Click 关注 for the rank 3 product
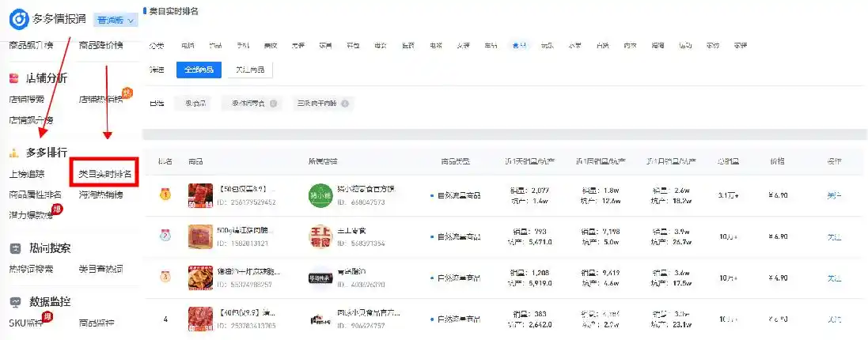868x340 pixels. click(834, 278)
